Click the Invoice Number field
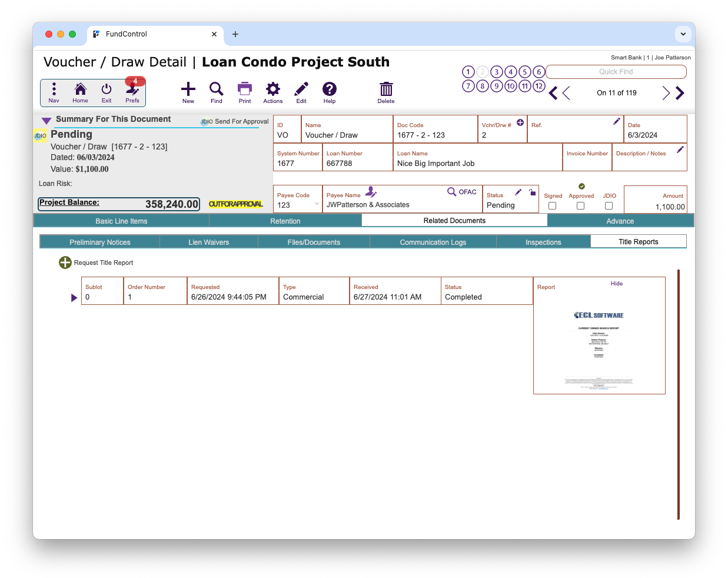 tap(587, 158)
